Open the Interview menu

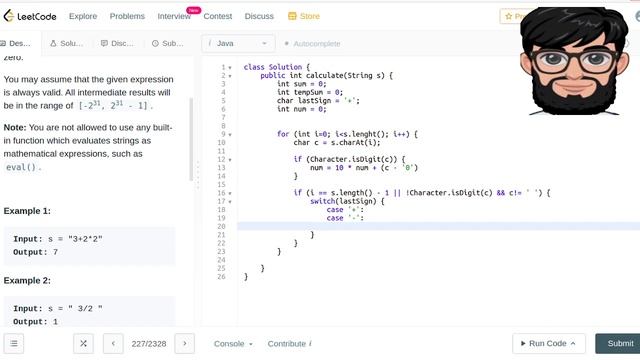coord(174,16)
